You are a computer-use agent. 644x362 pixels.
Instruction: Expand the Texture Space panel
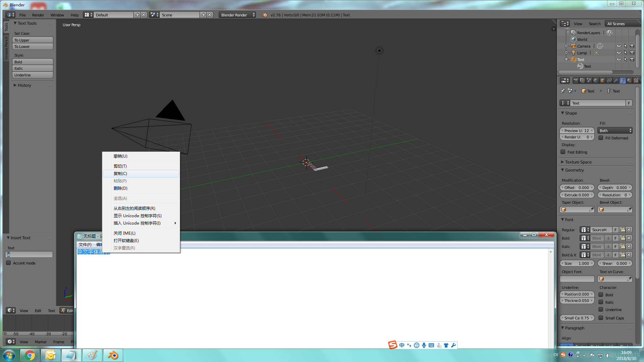coord(578,162)
